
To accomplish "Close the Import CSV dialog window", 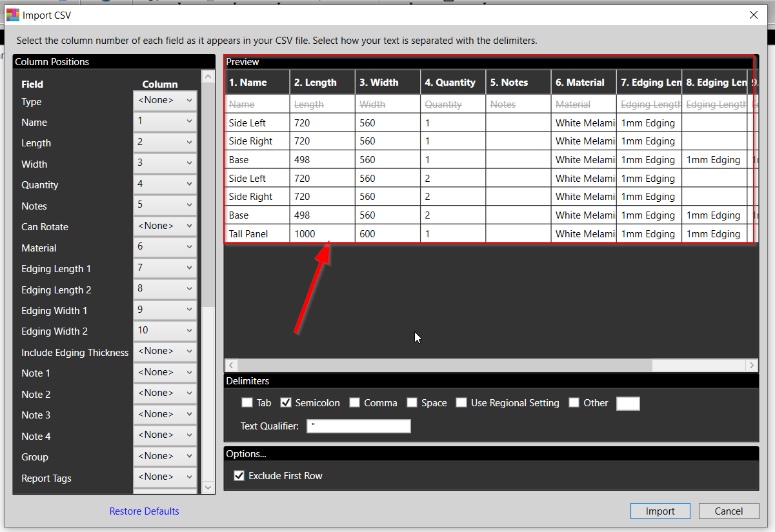I will click(753, 15).
